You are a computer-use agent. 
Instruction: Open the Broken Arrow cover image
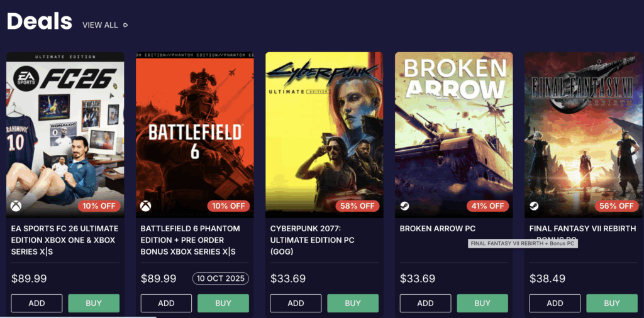coord(453,126)
